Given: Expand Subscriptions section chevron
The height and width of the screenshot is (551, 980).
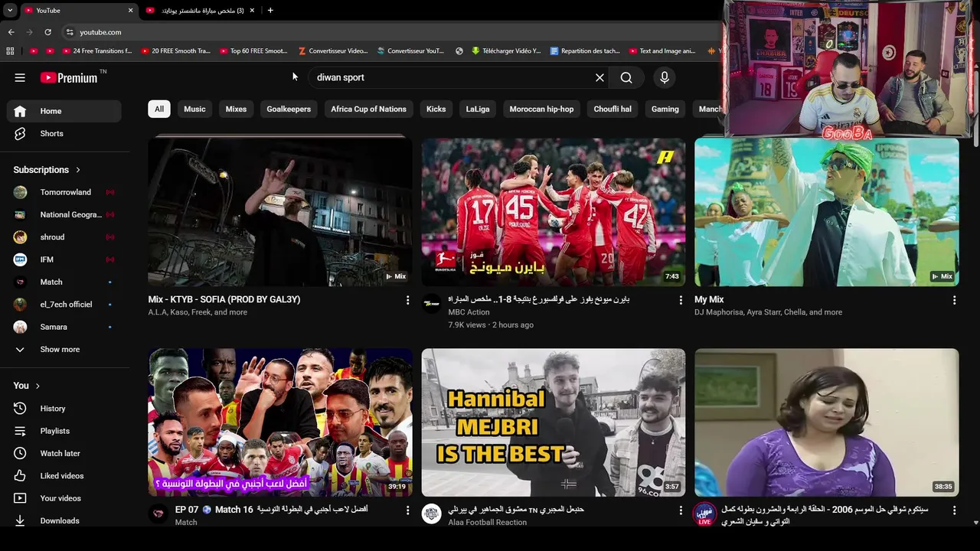Looking at the screenshot, I should pos(77,170).
